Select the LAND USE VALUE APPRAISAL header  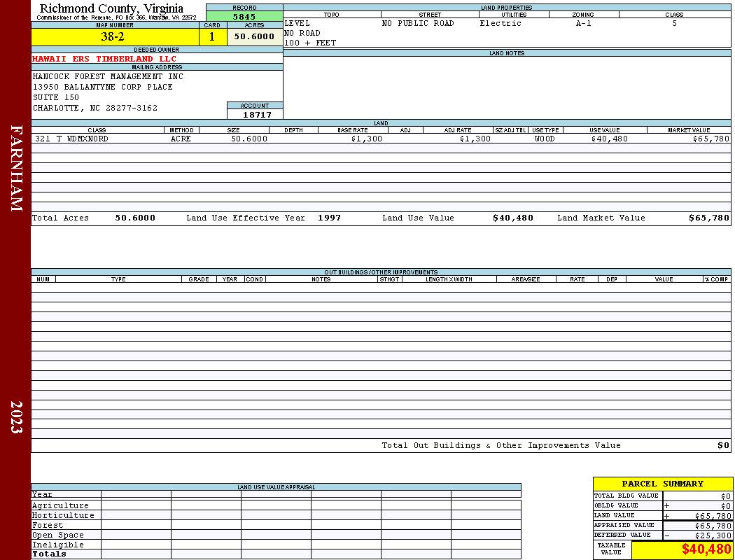click(276, 487)
